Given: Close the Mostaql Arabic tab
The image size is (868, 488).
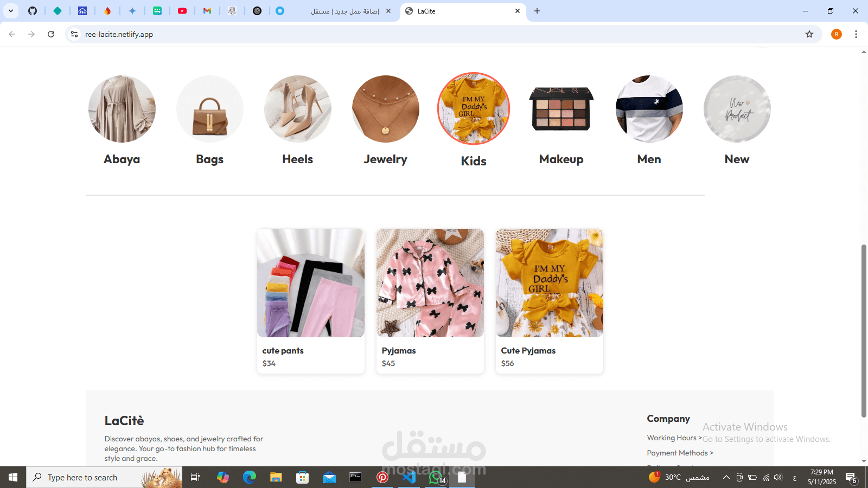Looking at the screenshot, I should 388,11.
